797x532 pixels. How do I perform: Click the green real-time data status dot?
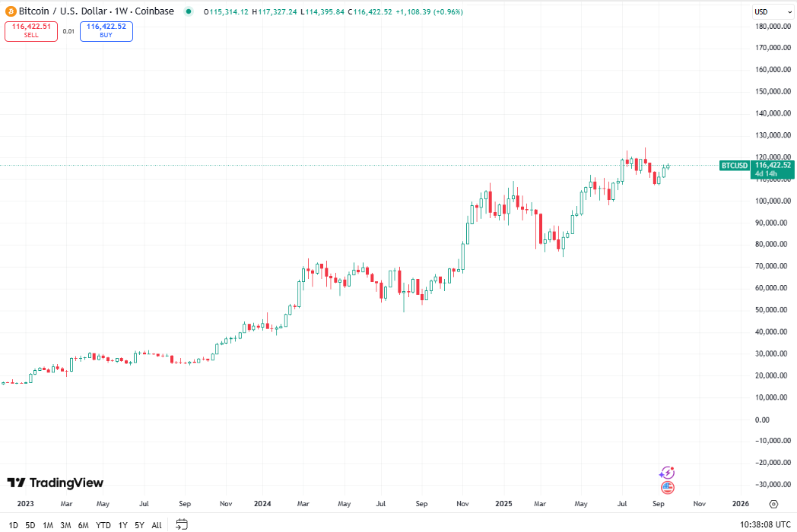189,11
